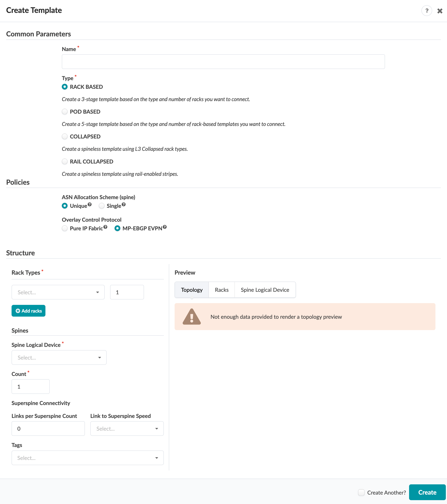
Task: Check the Create Another option
Action: (361, 492)
